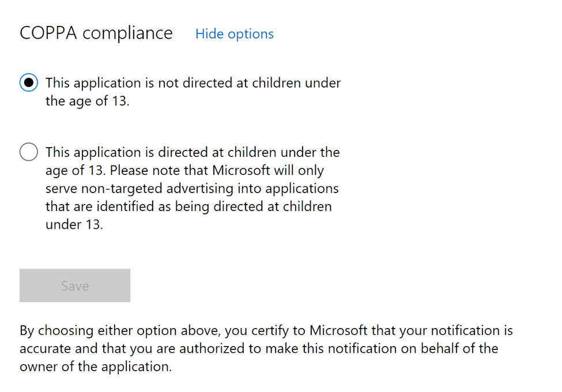Click the COPPA compliance heading

click(x=96, y=33)
